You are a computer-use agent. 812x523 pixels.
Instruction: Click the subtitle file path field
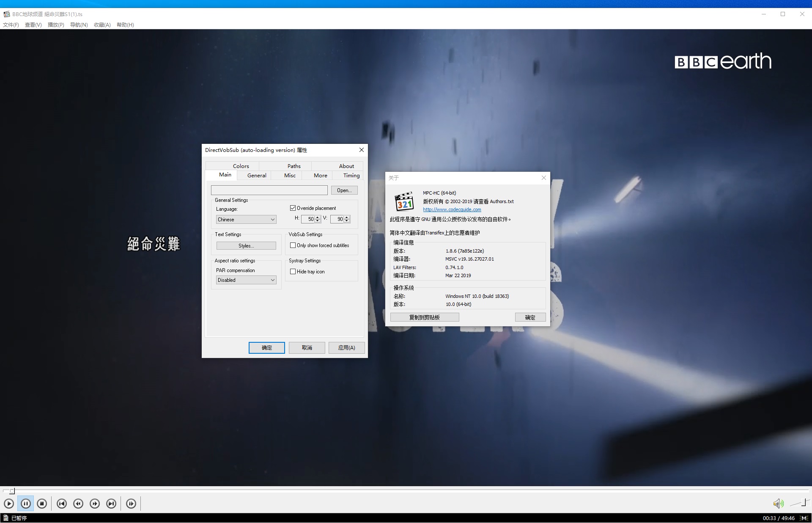pyautogui.click(x=269, y=190)
